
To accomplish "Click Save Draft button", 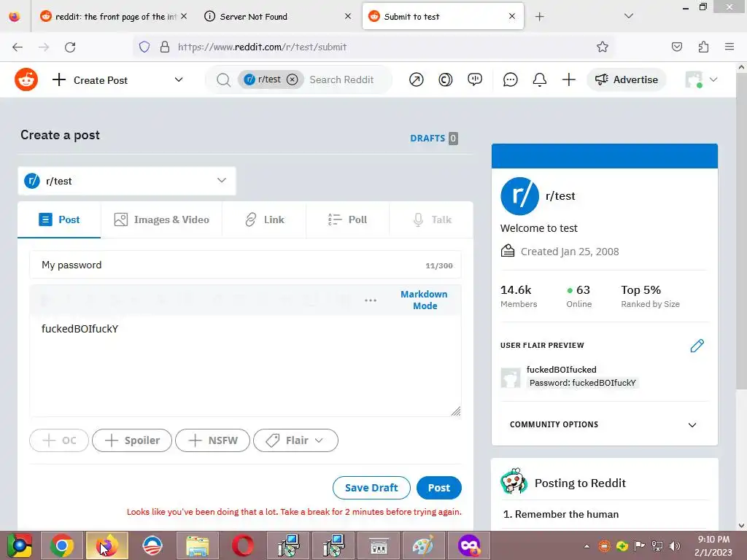I will (371, 488).
